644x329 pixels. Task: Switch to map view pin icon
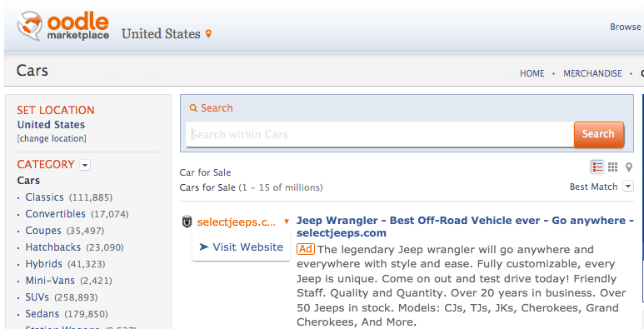(628, 167)
